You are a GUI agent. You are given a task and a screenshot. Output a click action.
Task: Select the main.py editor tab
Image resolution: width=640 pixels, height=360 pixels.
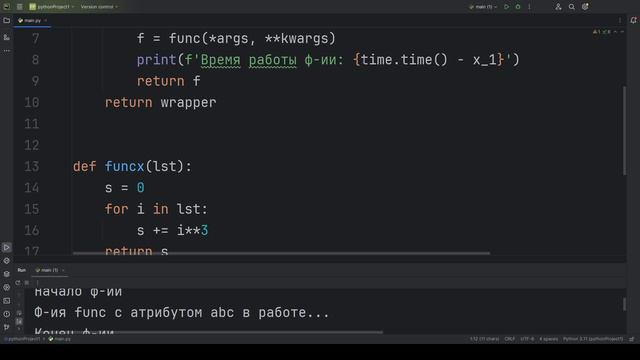tap(32, 20)
